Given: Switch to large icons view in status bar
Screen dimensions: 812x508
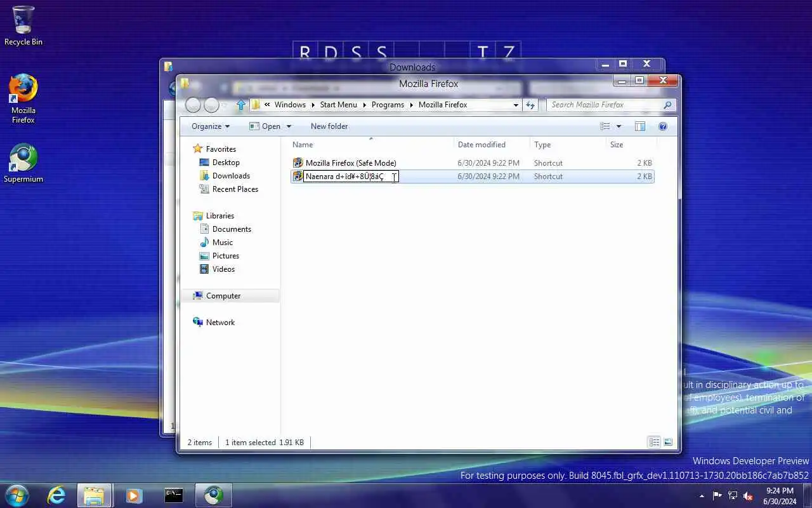Looking at the screenshot, I should tap(667, 442).
